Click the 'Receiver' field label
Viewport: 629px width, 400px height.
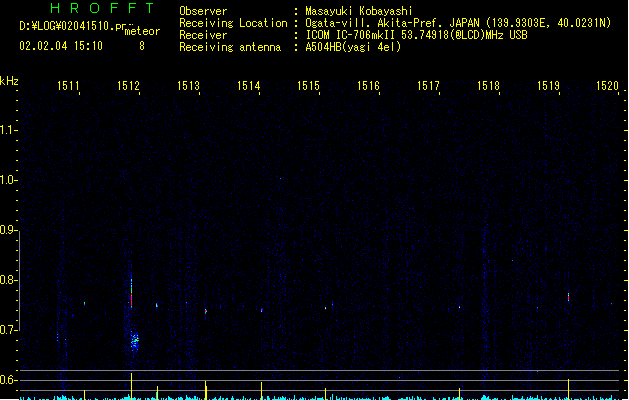(203, 35)
